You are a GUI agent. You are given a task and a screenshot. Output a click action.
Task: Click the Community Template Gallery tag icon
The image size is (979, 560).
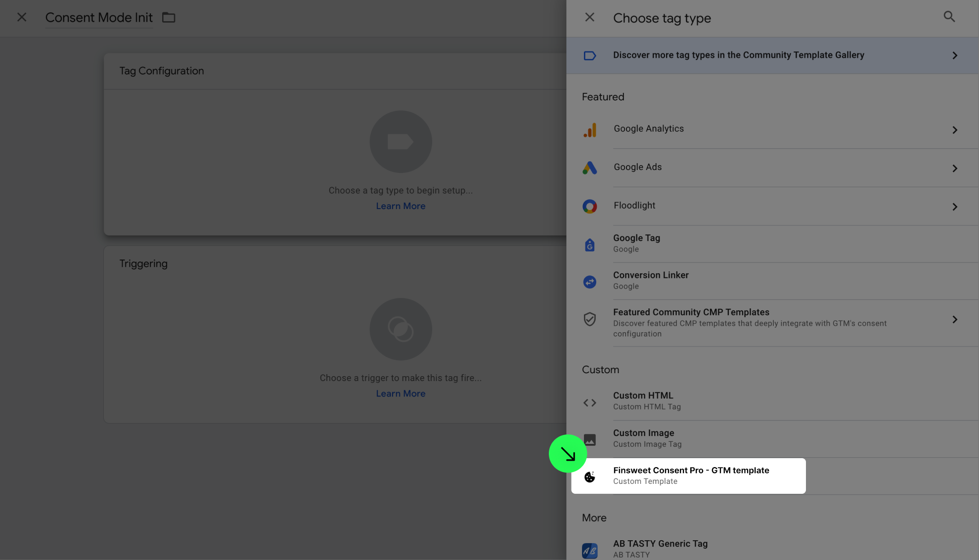pyautogui.click(x=589, y=55)
